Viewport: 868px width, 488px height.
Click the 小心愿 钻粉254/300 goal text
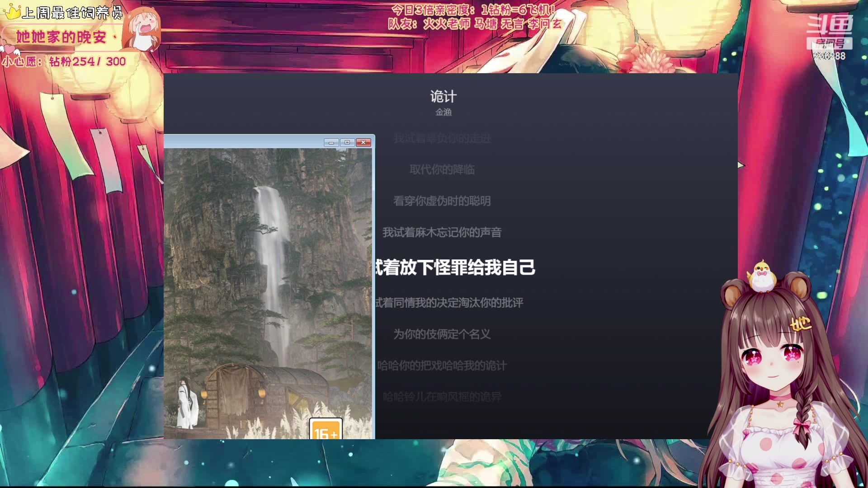point(64,61)
